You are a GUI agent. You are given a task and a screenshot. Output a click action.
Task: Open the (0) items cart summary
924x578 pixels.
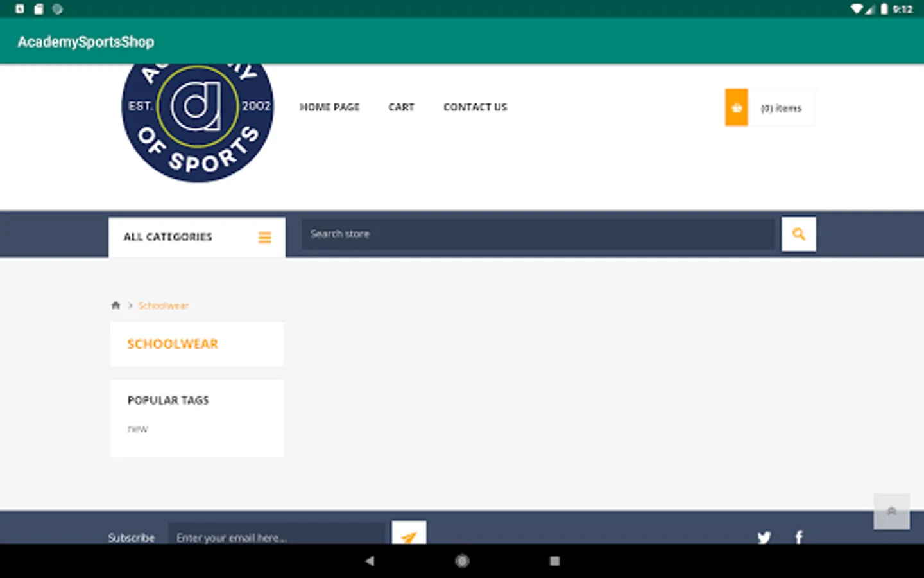781,108
